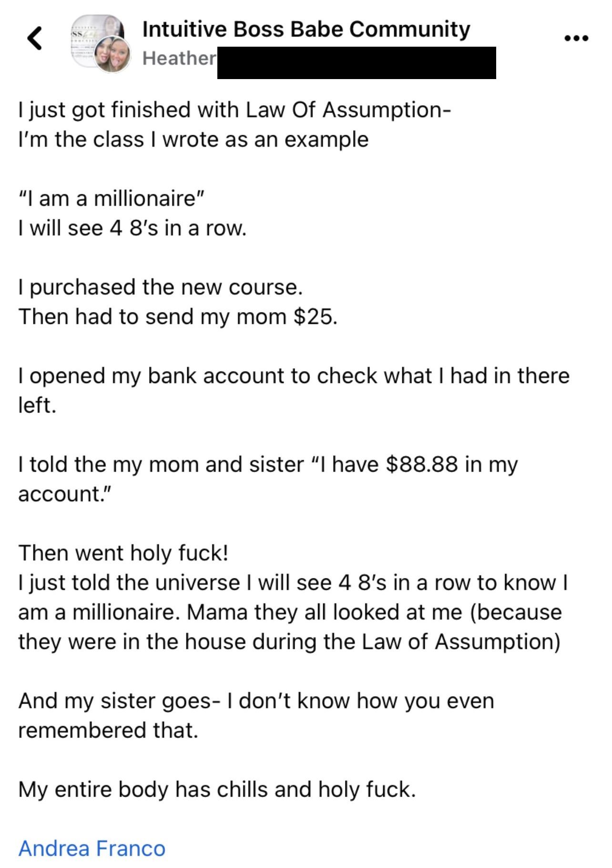Open Intuitive Boss Babe Community group page
The width and height of the screenshot is (612, 868).
tap(306, 29)
